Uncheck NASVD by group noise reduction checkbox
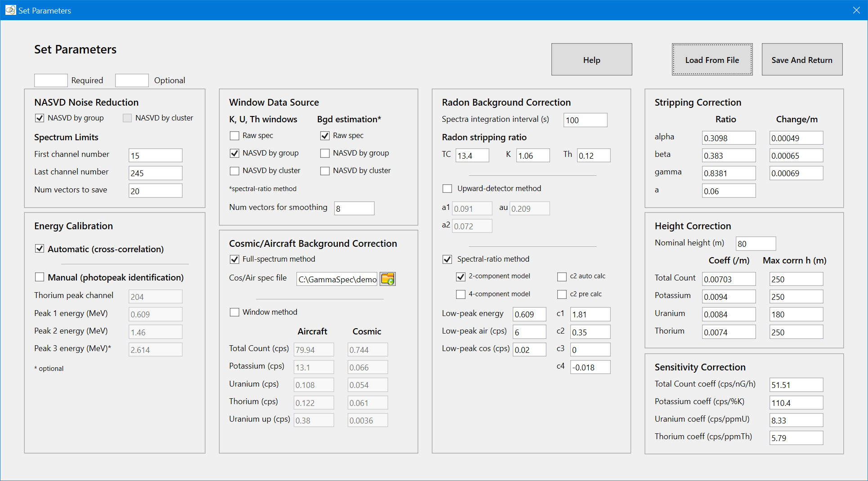 click(40, 118)
